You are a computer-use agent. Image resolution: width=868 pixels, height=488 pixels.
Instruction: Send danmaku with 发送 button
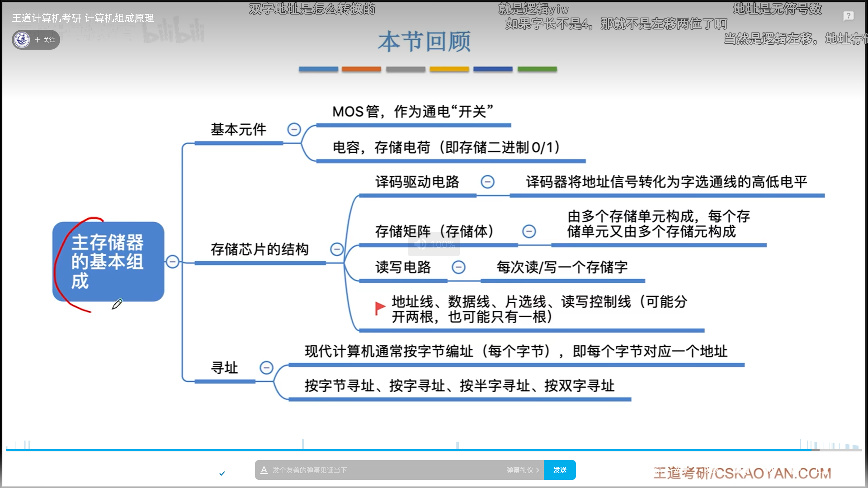coord(560,470)
